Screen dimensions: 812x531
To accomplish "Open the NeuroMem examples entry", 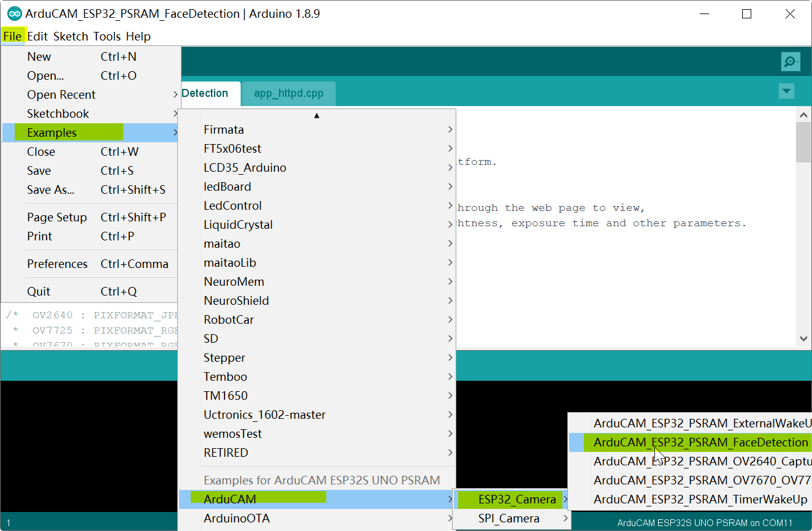I will click(317, 281).
